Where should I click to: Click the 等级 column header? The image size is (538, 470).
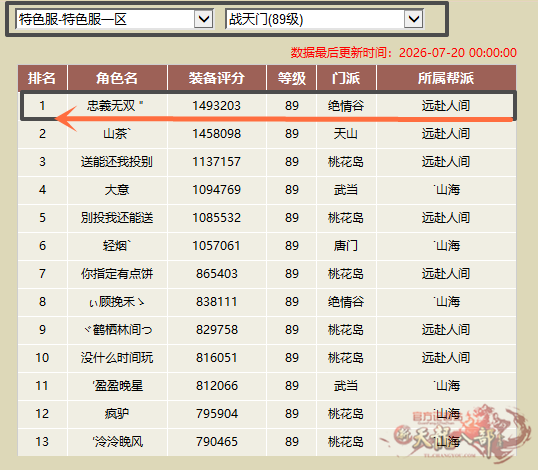tap(292, 78)
